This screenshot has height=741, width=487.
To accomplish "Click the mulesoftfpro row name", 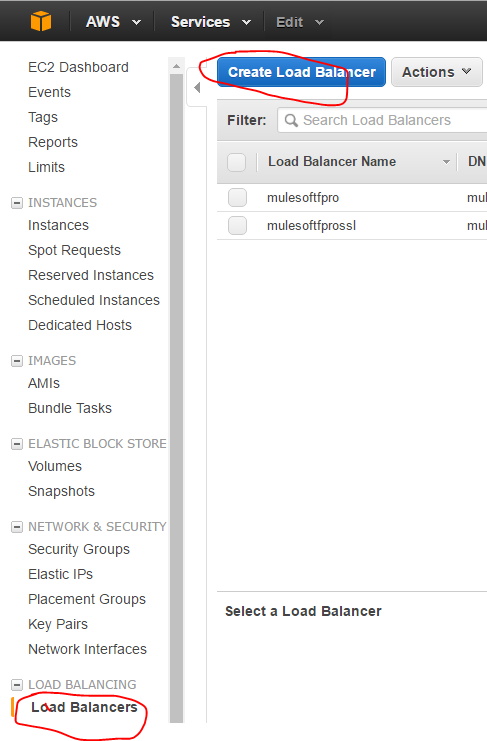I will [x=303, y=198].
